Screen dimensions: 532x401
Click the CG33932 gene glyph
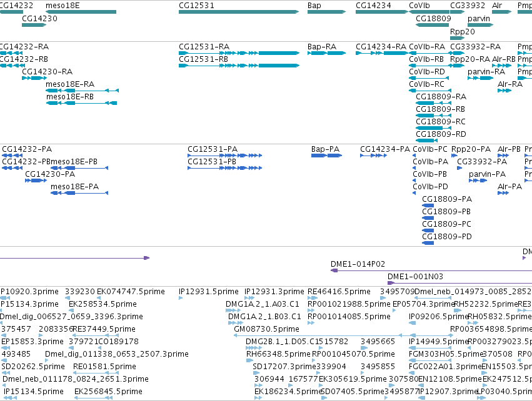(457, 12)
